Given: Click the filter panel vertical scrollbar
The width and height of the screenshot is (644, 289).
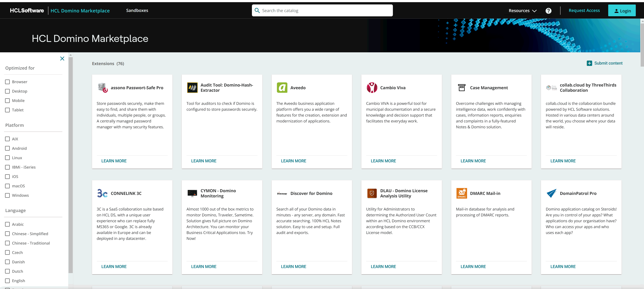Looking at the screenshot, I should (71, 165).
